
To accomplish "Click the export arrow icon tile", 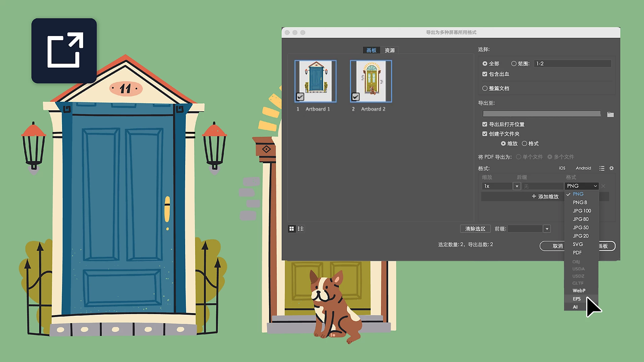I will coord(64,51).
